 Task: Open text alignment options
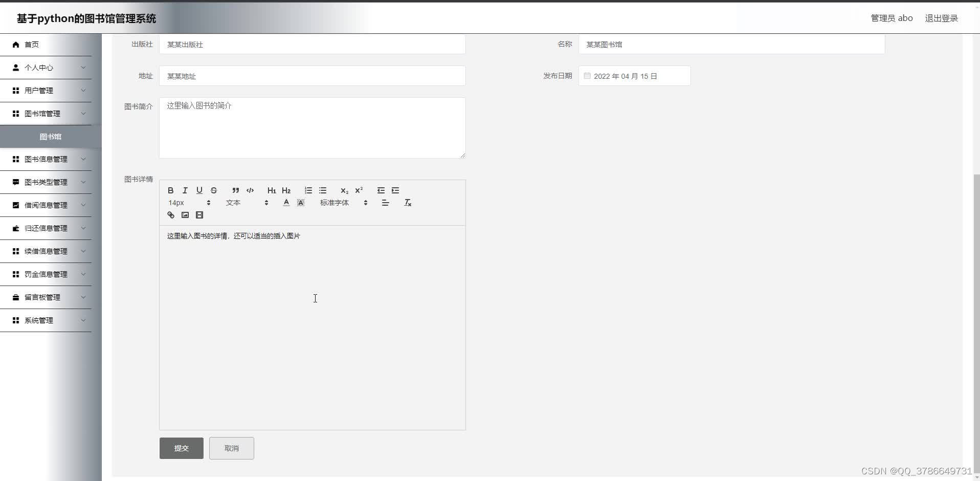(x=386, y=203)
